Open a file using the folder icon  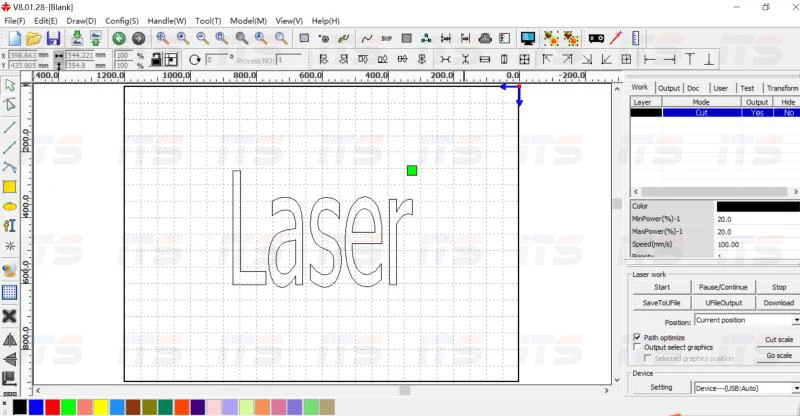click(x=34, y=38)
